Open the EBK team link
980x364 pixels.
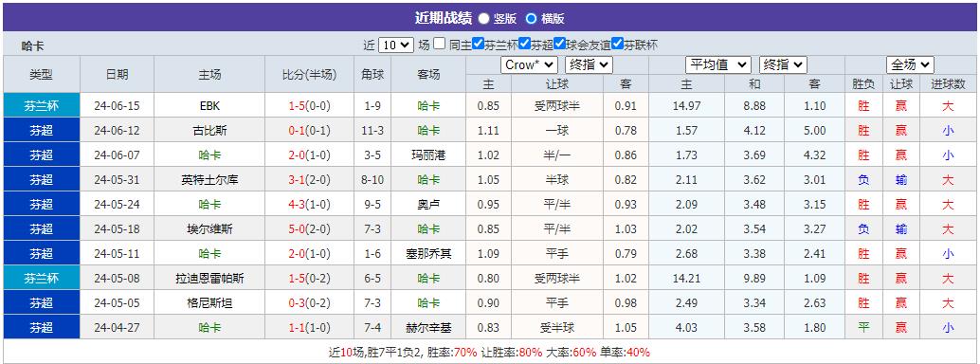209,106
